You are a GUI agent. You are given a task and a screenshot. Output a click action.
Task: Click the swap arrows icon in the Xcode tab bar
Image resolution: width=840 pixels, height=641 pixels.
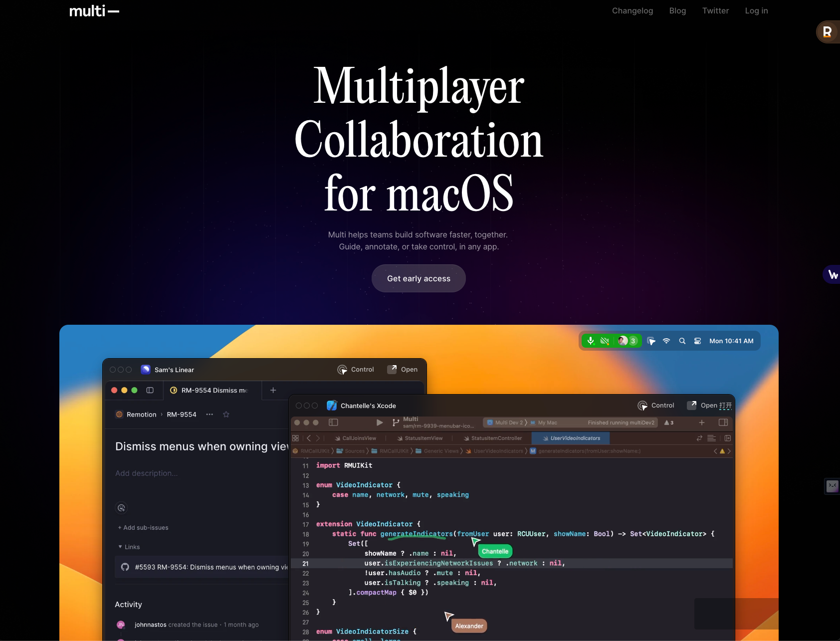699,438
